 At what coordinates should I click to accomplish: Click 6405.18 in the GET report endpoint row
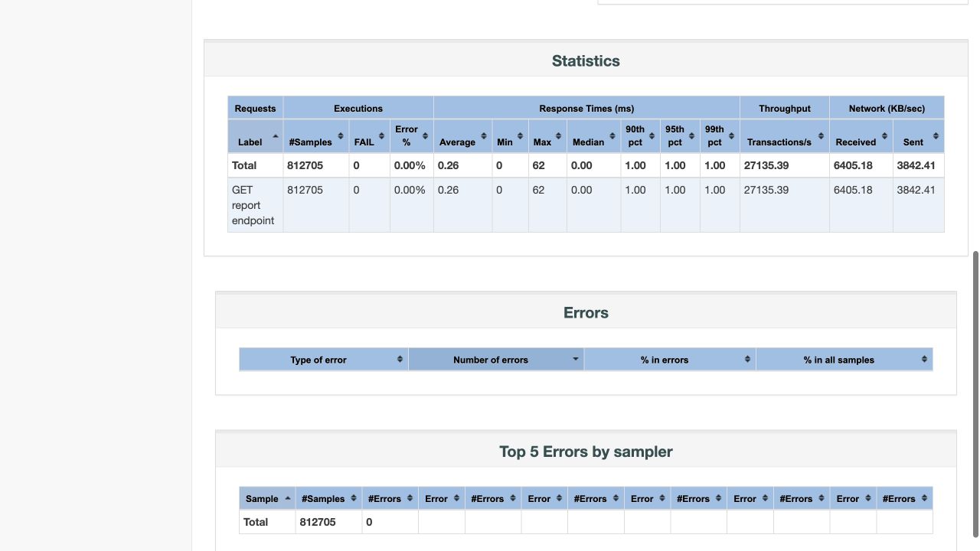(x=853, y=190)
